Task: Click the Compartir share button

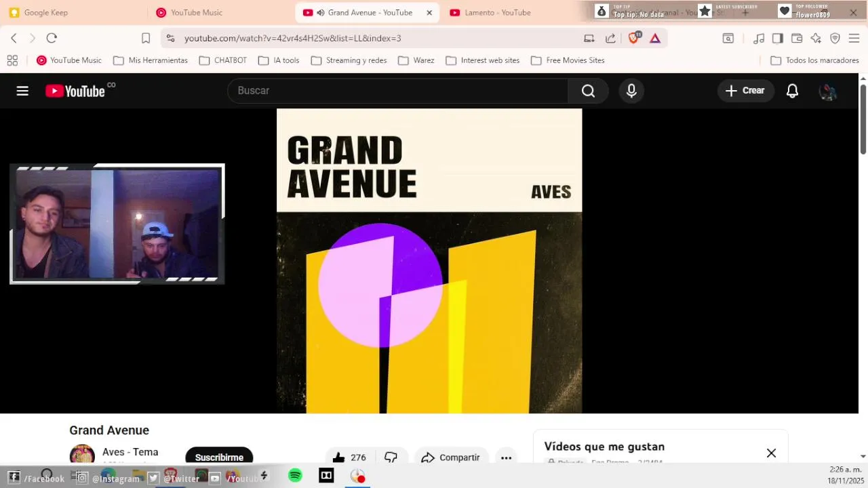Action: point(450,457)
